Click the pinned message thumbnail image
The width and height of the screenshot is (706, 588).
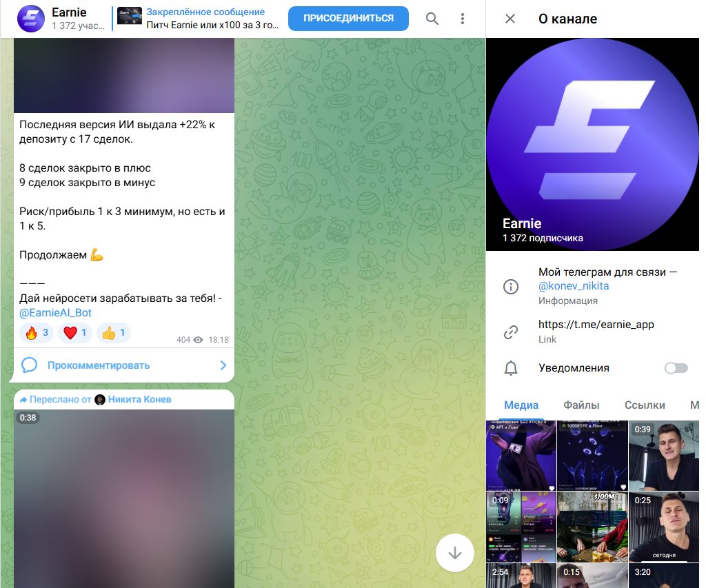[x=130, y=17]
